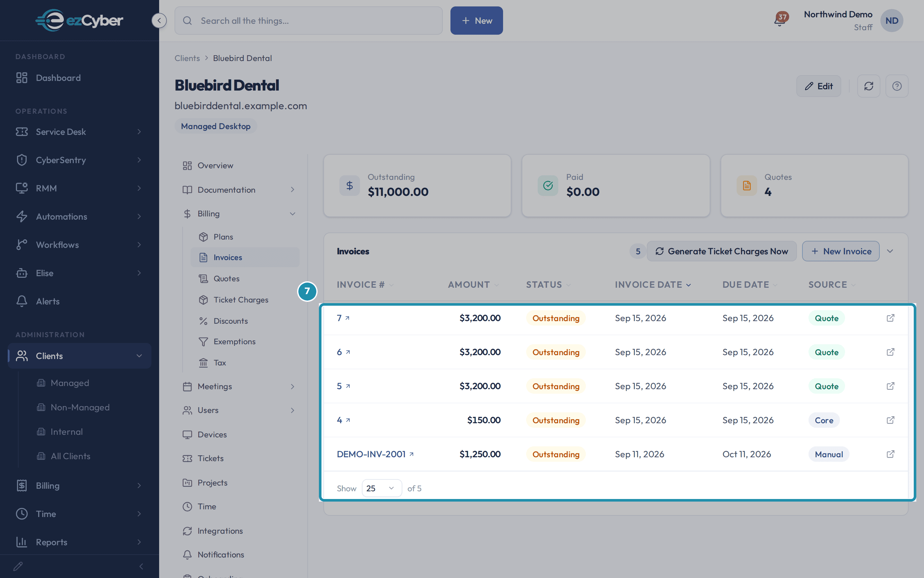Open Ticket Charges under Billing
The image size is (924, 578).
pos(245,300)
